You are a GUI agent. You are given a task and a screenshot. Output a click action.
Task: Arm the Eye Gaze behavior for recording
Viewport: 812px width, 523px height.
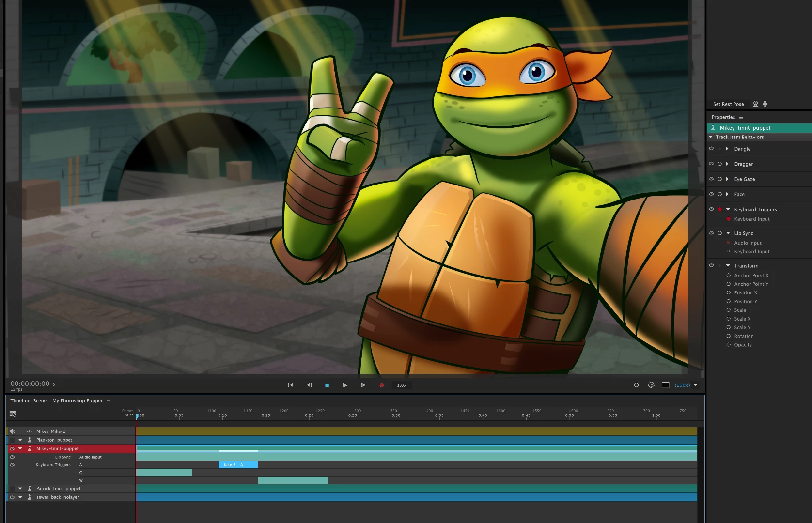pyautogui.click(x=720, y=179)
